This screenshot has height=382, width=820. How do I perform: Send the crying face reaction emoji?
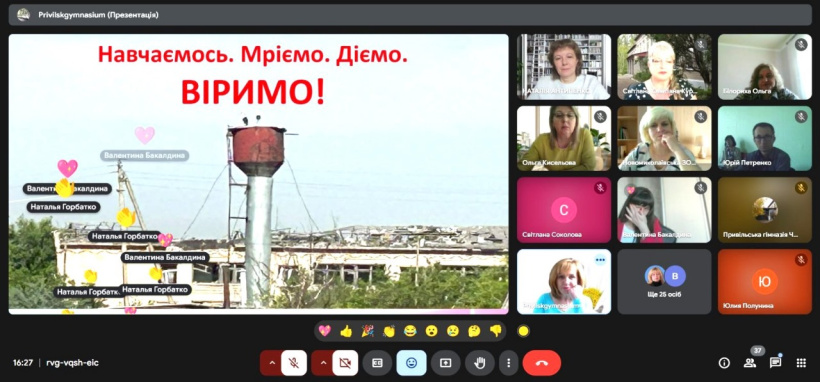tap(453, 331)
